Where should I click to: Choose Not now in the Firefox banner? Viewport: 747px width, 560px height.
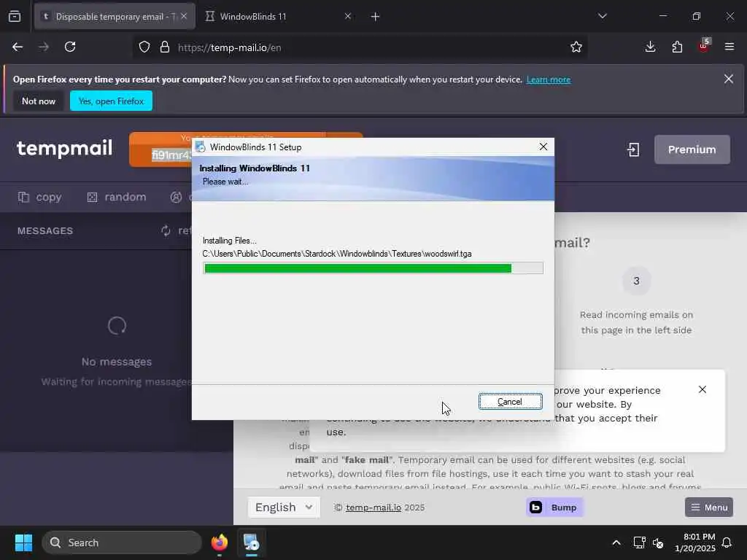[39, 101]
